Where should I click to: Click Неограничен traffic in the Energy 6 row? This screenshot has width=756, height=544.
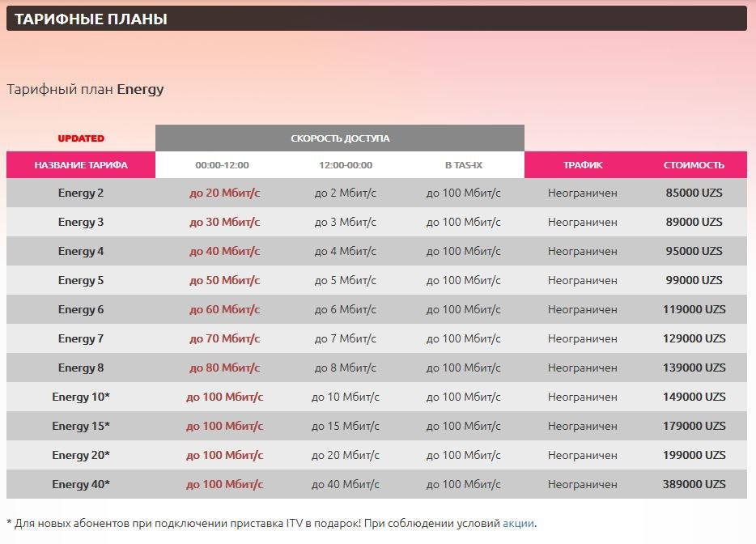click(x=583, y=309)
